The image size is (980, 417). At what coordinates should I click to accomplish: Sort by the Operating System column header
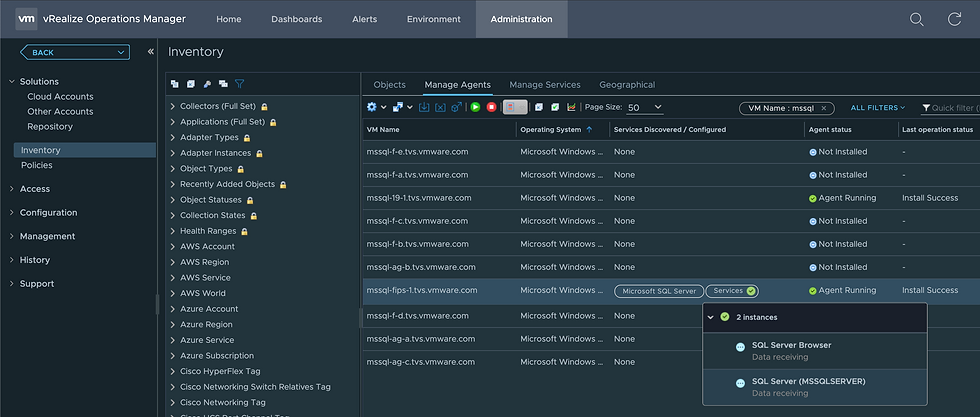563,129
